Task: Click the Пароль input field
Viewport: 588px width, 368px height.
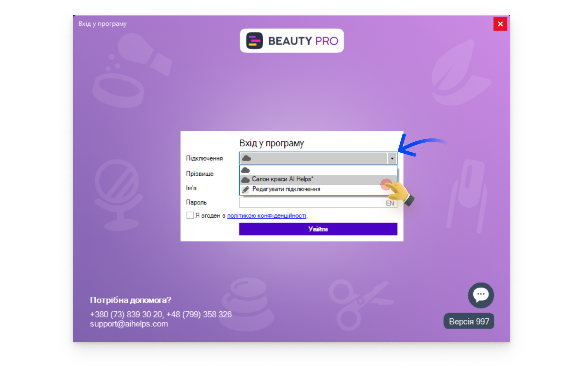Action: pos(318,202)
